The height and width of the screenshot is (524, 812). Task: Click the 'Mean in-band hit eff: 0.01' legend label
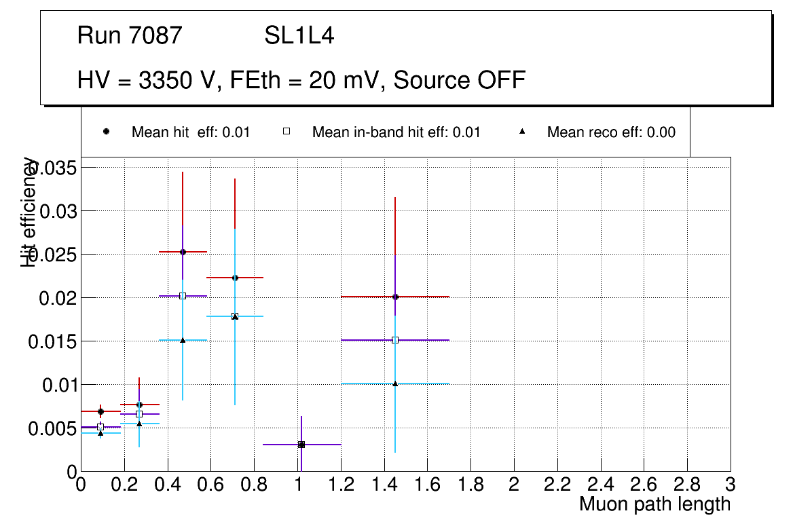[x=396, y=132]
